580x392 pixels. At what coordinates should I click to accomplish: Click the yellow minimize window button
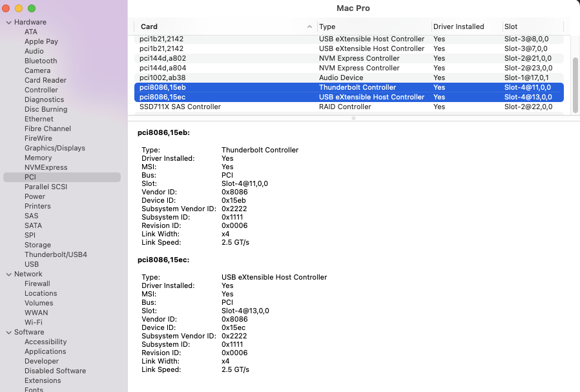coord(19,8)
